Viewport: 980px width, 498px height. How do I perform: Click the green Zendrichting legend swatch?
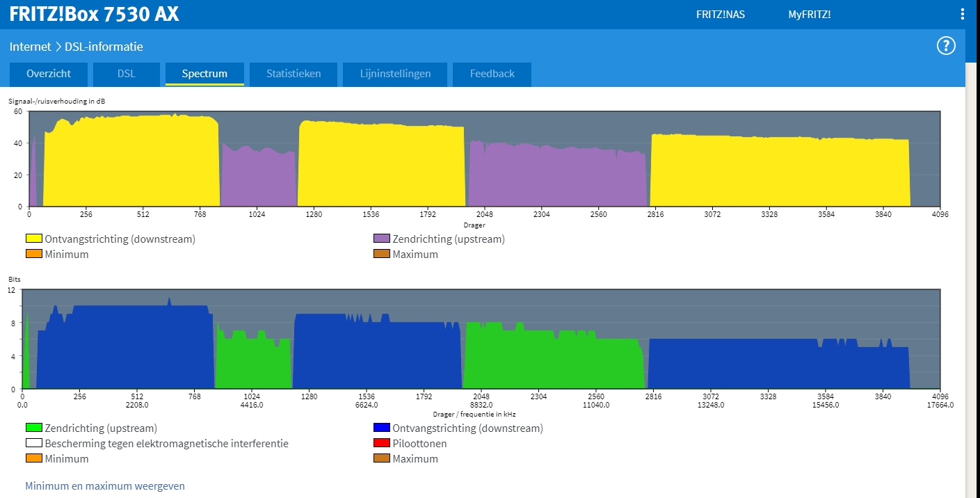[x=34, y=428]
